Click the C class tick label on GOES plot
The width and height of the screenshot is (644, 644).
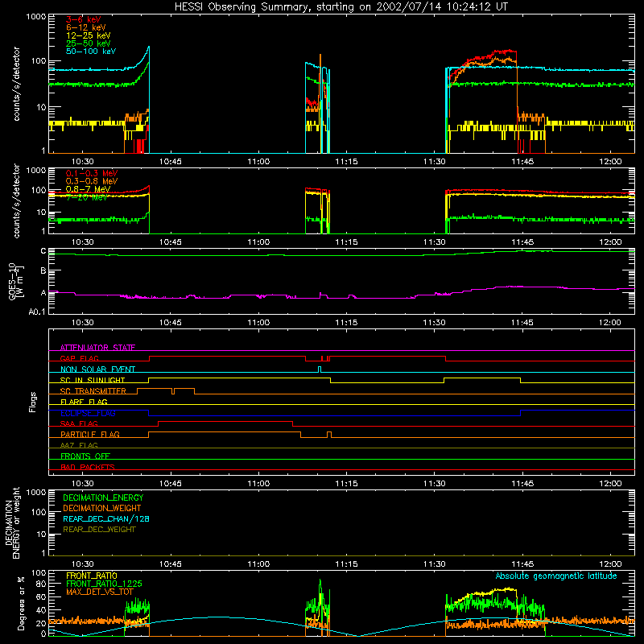point(43,251)
